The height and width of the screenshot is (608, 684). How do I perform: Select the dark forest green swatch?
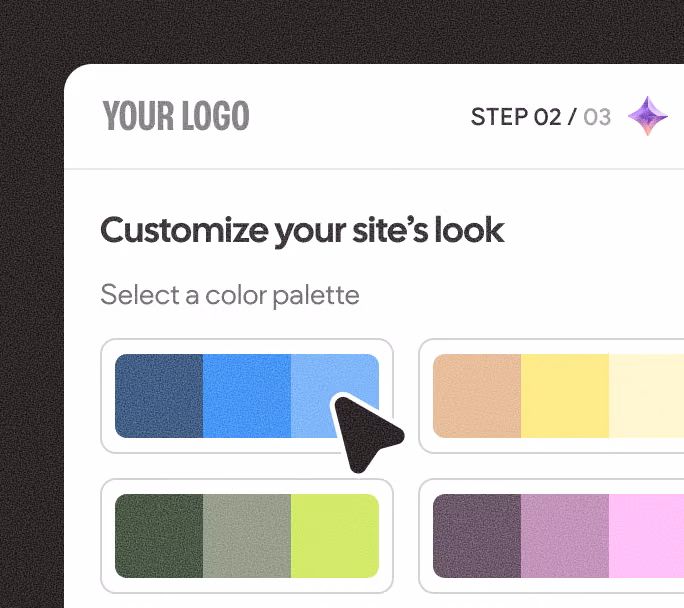click(159, 536)
